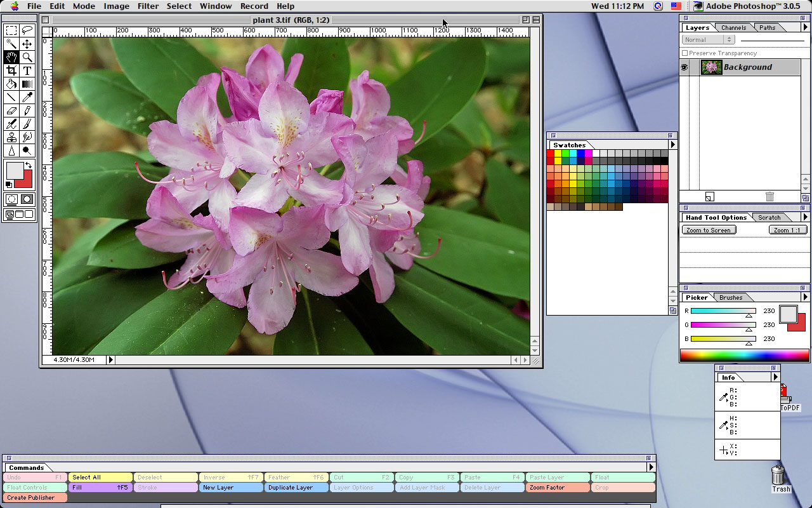Switch to Quick Mask mode
Viewport: 812px width, 508px height.
(x=27, y=199)
